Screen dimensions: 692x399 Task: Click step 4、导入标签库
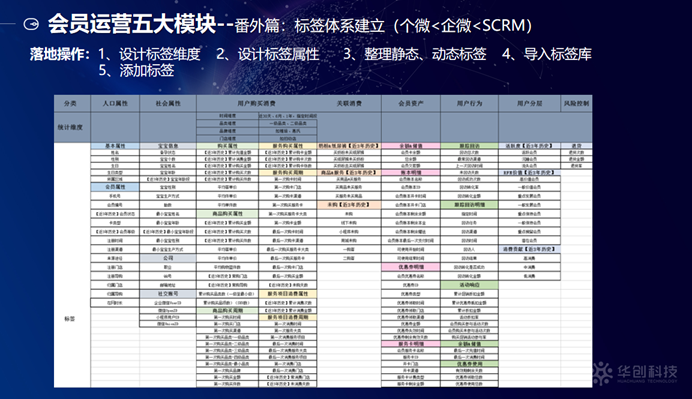tap(546, 54)
